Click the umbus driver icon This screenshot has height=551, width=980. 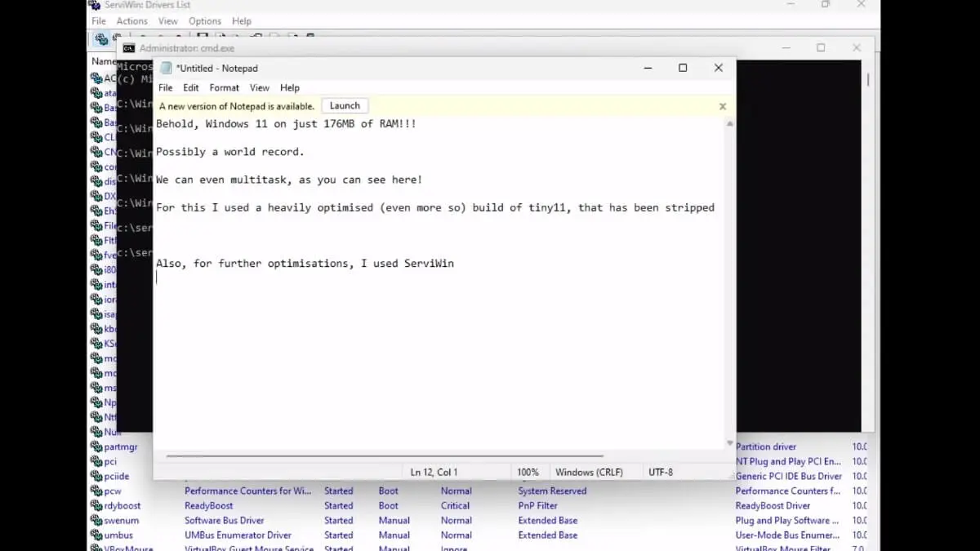coord(96,535)
